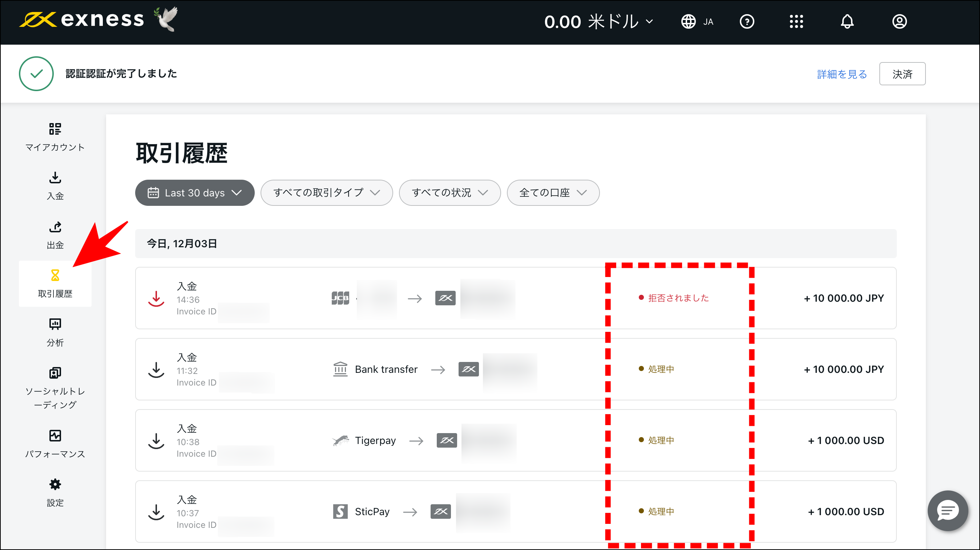The height and width of the screenshot is (550, 980).
Task: Open the chat support bubble
Action: pyautogui.click(x=948, y=510)
